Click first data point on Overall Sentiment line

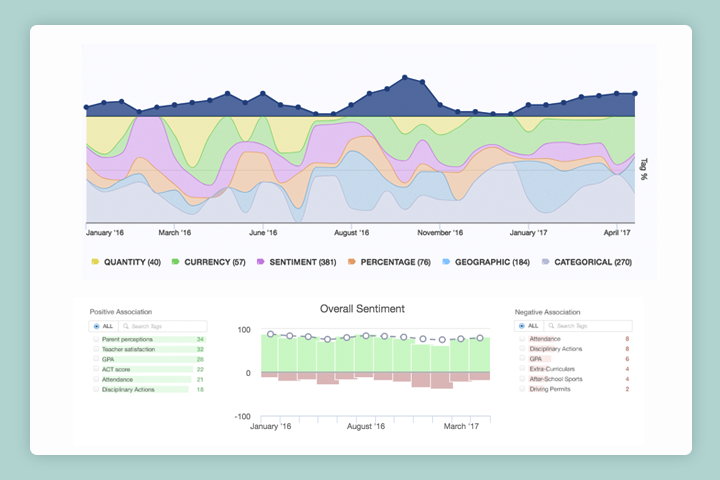pos(270,334)
